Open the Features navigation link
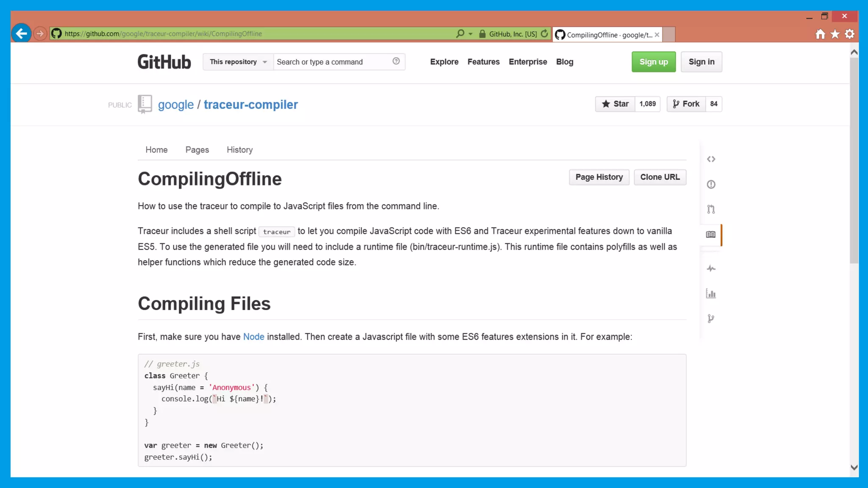Viewport: 868px width, 488px height. click(484, 62)
